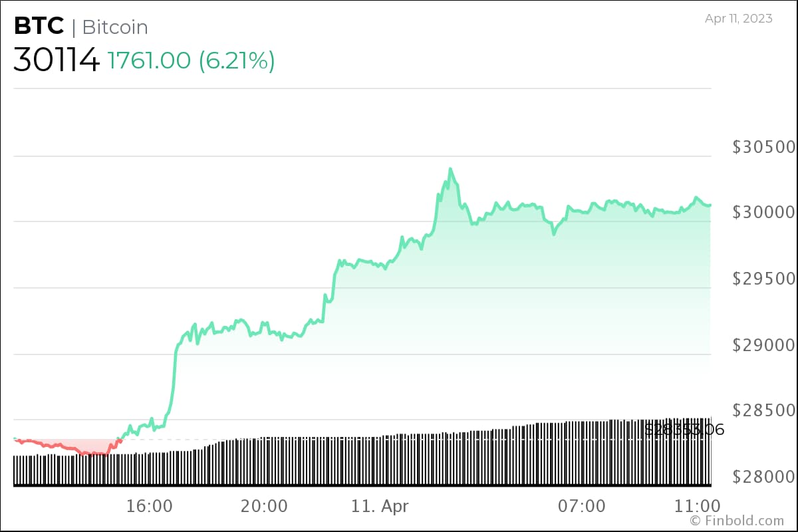Select the 16:00 time axis marker
Image resolution: width=798 pixels, height=532 pixels.
[149, 506]
